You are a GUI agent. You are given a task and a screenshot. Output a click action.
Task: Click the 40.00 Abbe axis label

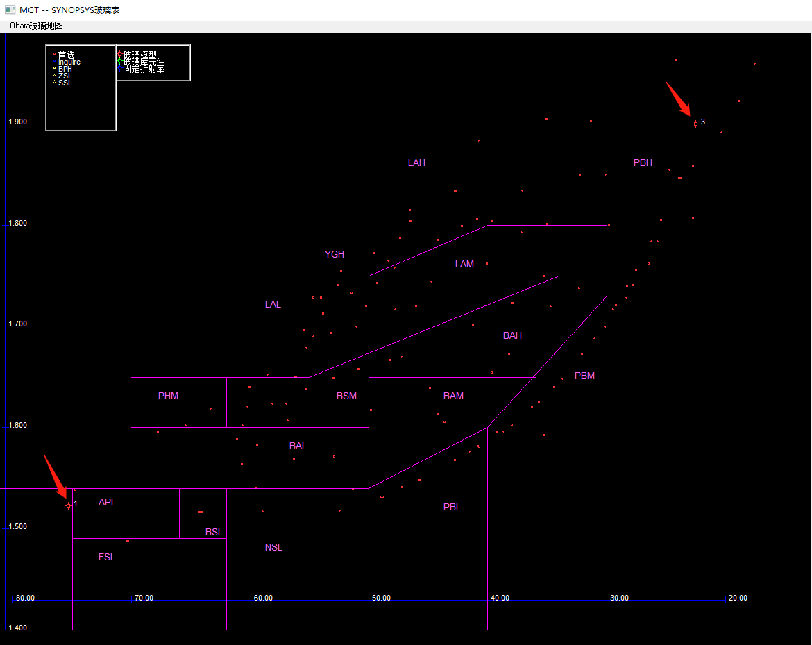point(500,598)
